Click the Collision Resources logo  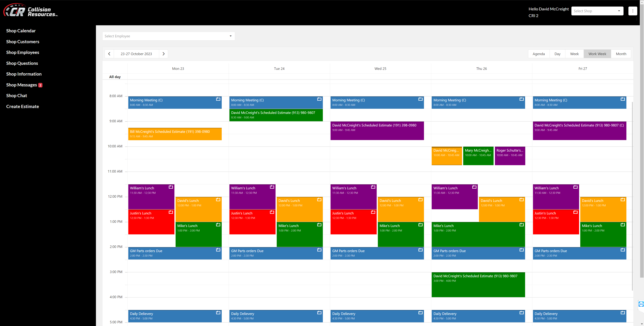click(30, 10)
